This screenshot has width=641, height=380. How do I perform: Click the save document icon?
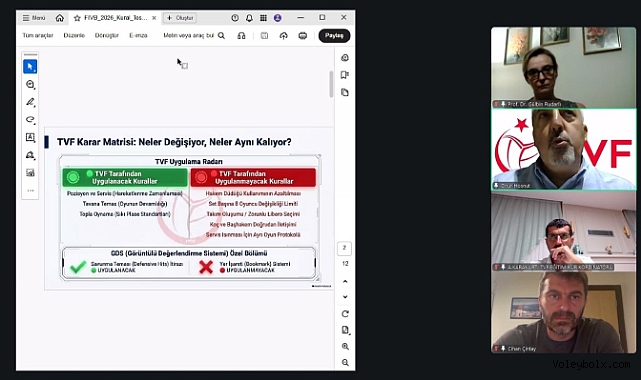point(264,36)
